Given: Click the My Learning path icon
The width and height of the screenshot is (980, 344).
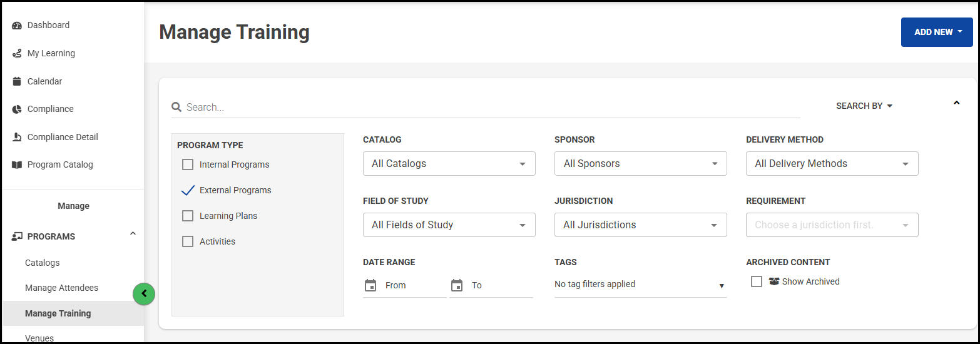Looking at the screenshot, I should (17, 54).
